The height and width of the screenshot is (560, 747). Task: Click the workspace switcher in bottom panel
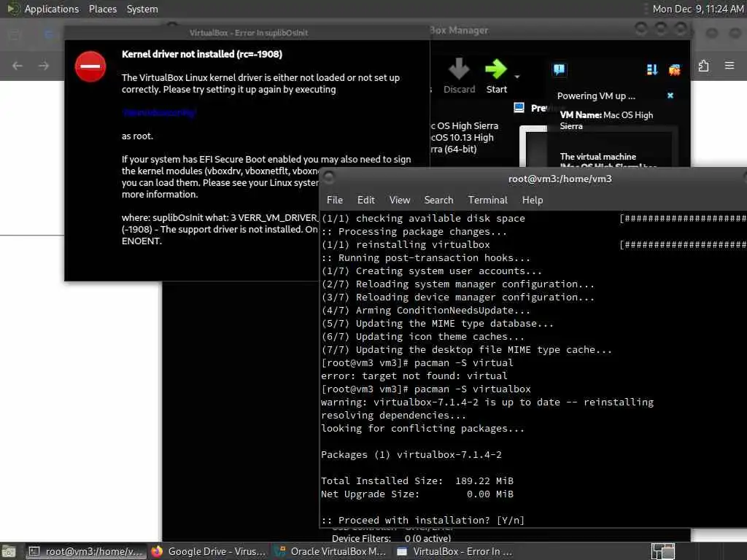click(x=663, y=551)
